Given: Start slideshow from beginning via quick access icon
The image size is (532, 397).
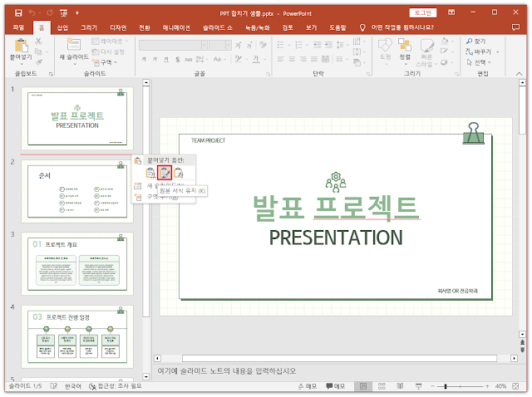Looking at the screenshot, I should click(x=63, y=13).
